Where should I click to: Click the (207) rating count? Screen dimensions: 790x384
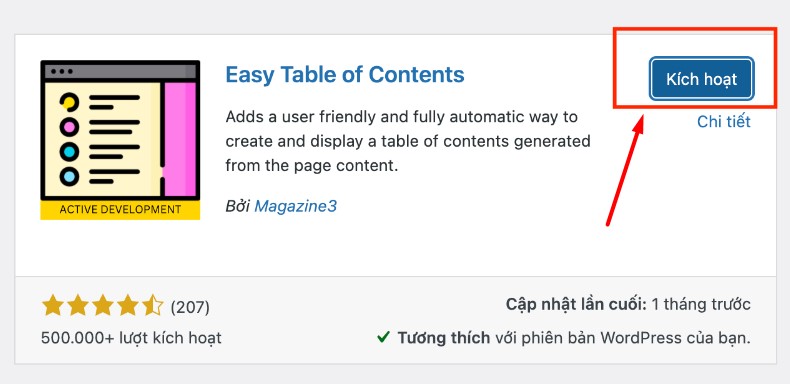(190, 306)
